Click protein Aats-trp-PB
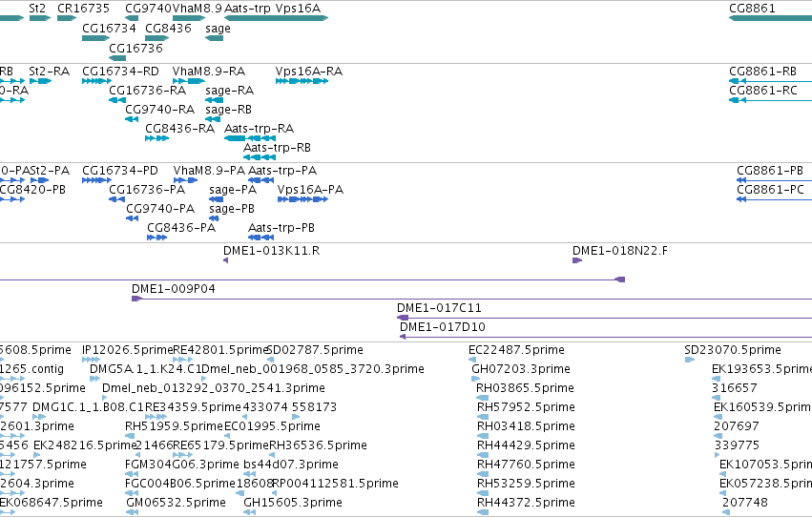The image size is (812, 517). click(x=261, y=238)
